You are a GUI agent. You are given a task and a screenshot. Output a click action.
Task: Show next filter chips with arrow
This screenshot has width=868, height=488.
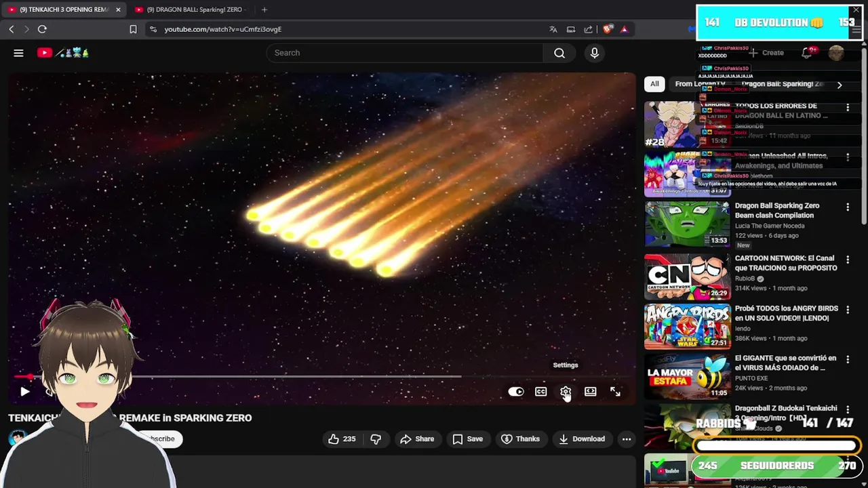[840, 85]
